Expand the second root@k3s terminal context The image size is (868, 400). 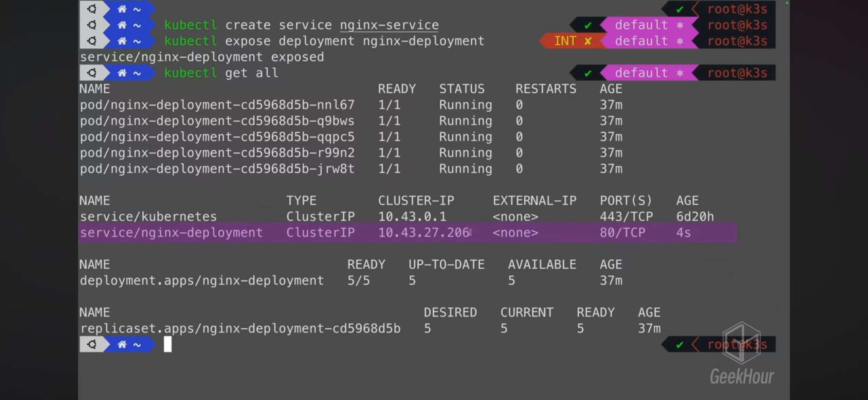pyautogui.click(x=736, y=25)
